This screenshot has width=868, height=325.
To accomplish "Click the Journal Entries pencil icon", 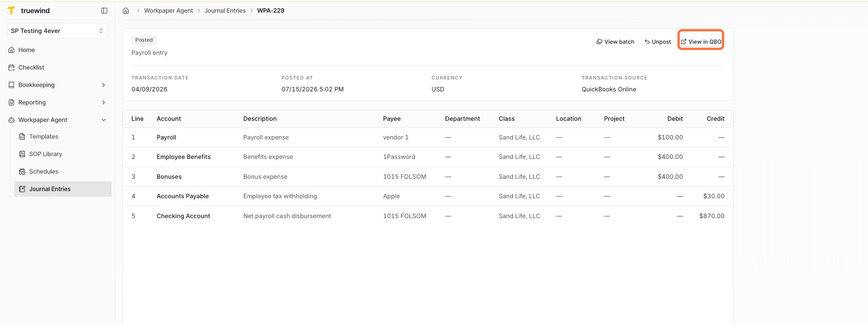I will (22, 189).
